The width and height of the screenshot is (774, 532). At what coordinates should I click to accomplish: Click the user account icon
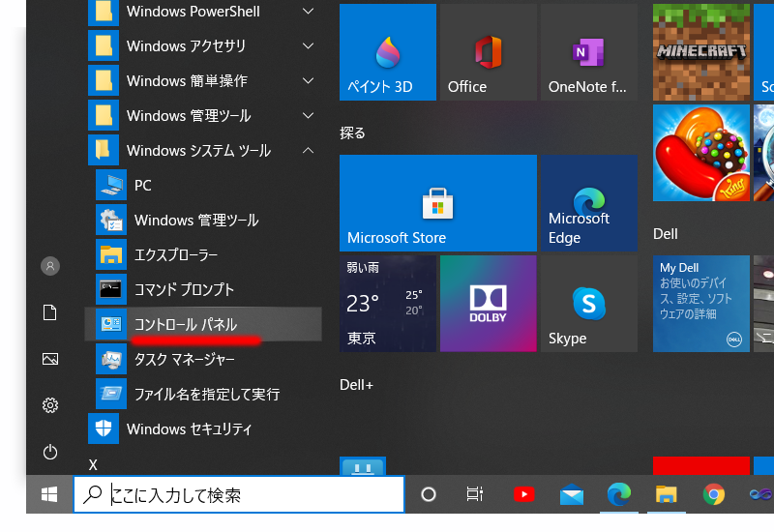(x=50, y=266)
